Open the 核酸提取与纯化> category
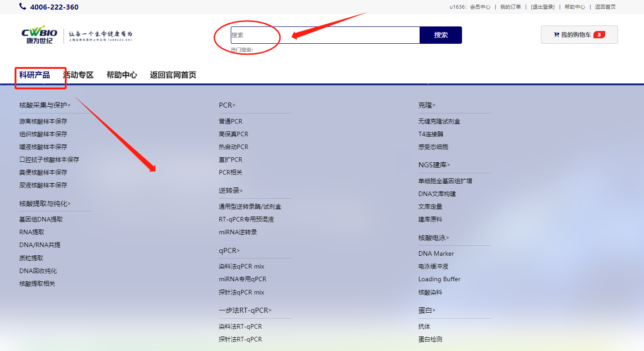The height and width of the screenshot is (351, 644). pyautogui.click(x=45, y=204)
